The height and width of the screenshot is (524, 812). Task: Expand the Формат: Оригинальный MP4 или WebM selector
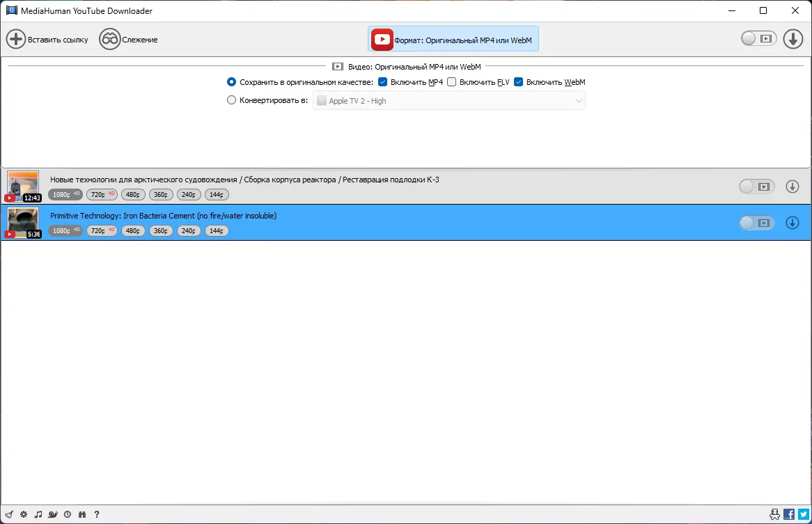[x=453, y=39]
